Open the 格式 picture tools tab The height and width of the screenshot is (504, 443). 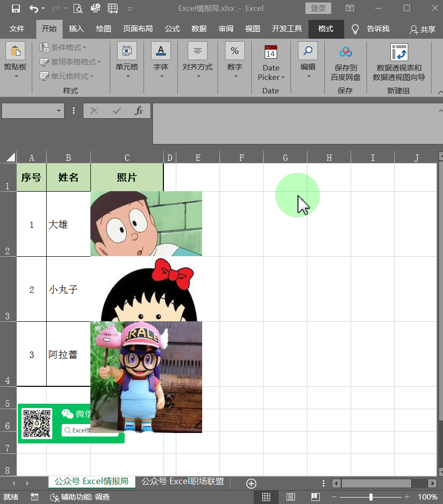[x=326, y=29]
